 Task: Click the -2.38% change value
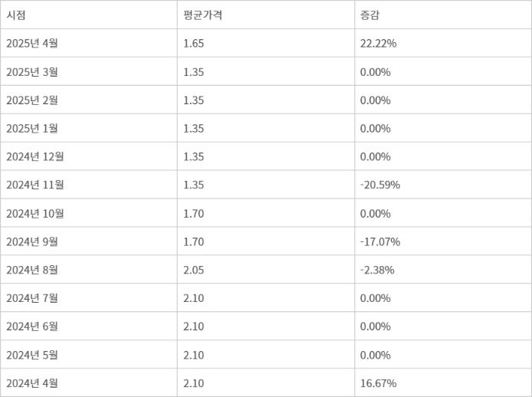[x=377, y=270]
